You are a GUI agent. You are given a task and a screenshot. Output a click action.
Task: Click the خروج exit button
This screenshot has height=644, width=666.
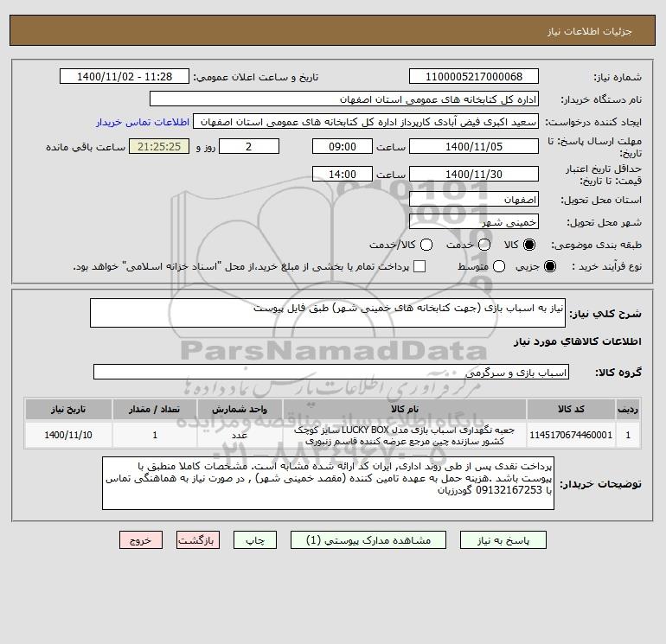coord(141,540)
